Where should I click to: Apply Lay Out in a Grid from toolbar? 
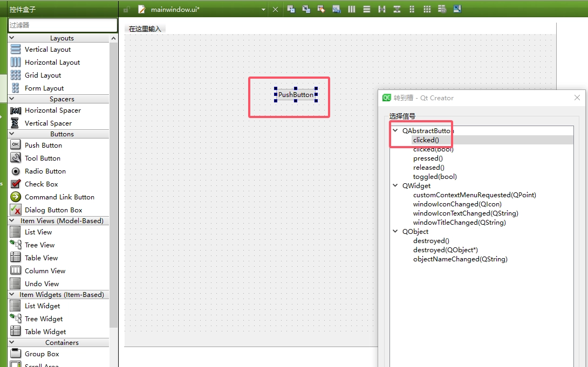click(427, 9)
